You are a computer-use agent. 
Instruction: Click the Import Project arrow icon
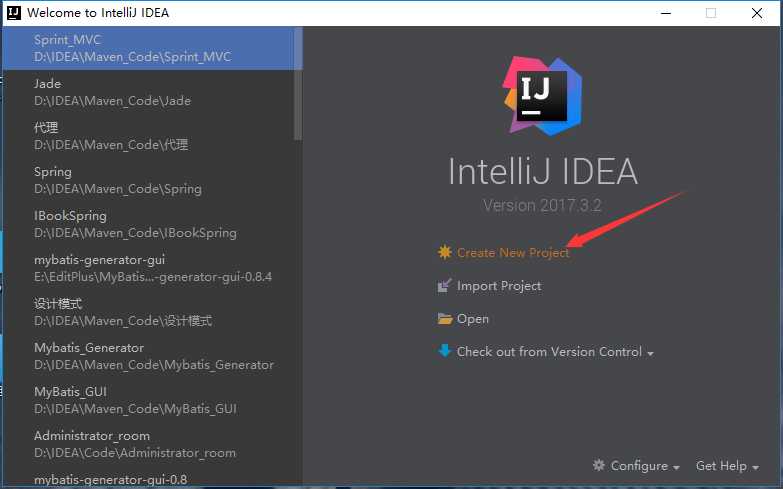(444, 285)
